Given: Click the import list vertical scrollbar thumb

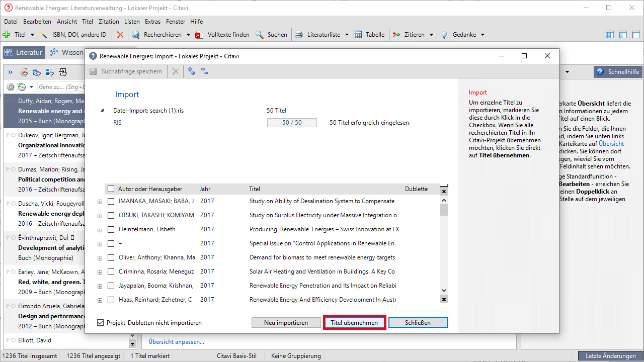Looking at the screenshot, I should [444, 209].
